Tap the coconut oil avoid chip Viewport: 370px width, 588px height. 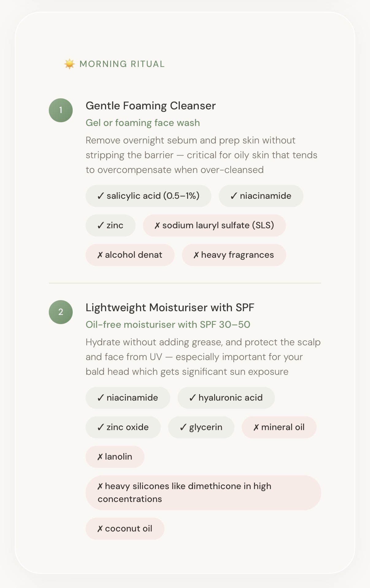click(125, 529)
